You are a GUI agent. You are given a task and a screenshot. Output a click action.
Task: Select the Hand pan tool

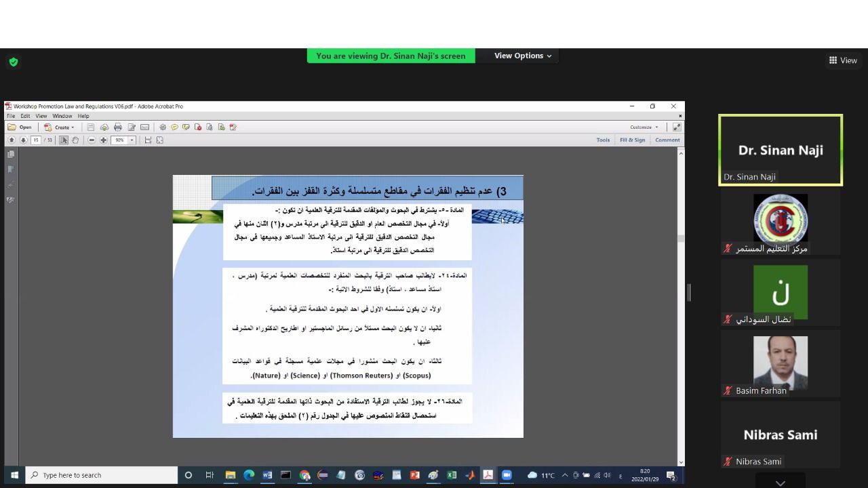(75, 140)
